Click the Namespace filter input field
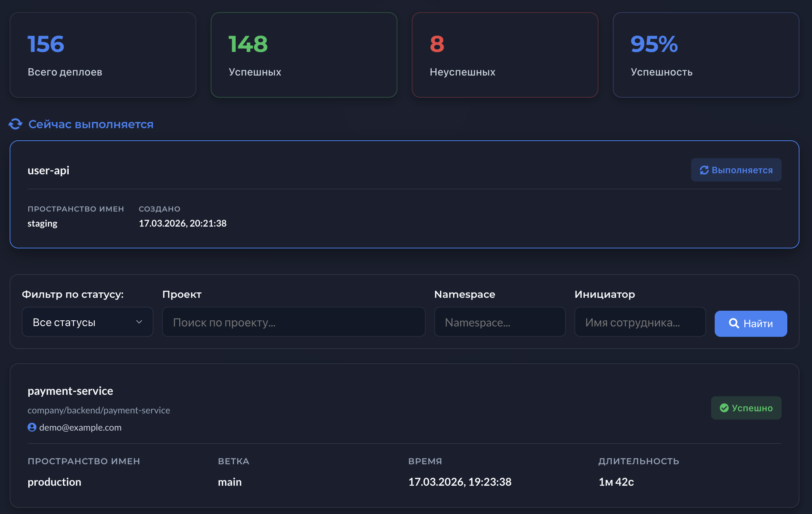 [x=499, y=322]
